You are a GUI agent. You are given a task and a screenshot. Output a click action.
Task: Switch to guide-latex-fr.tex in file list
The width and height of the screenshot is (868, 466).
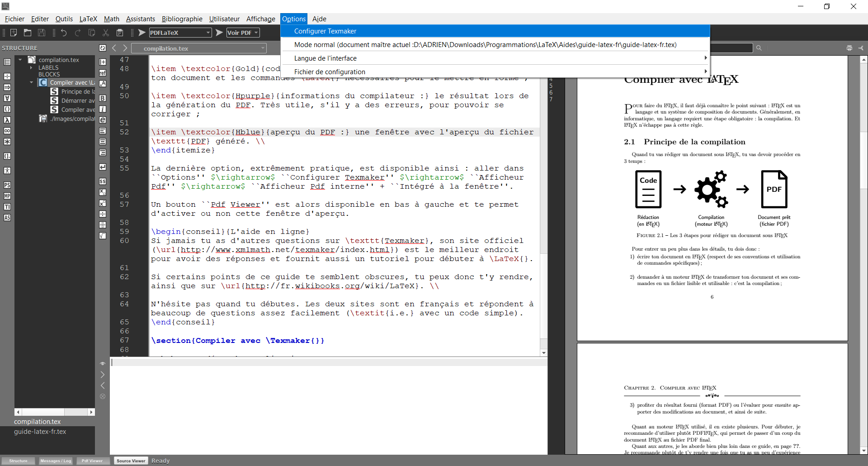tap(40, 432)
